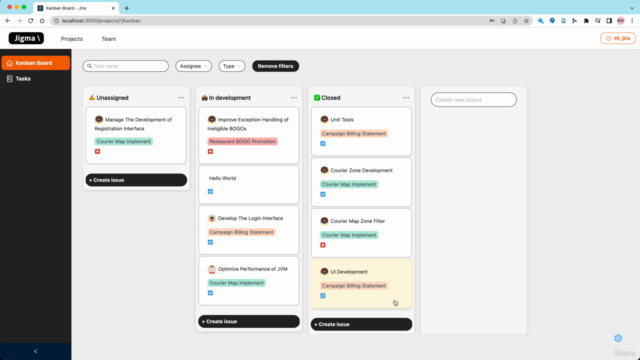This screenshot has height=360, width=640.
Task: Open the Optimize Performance of JVM card title
Action: (253, 269)
